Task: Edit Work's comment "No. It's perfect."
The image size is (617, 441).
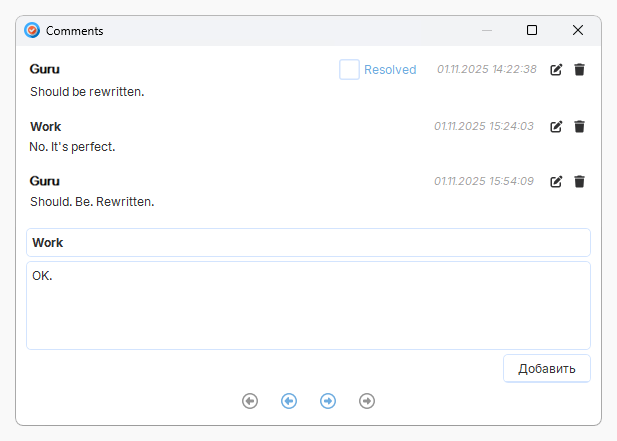Action: point(557,127)
